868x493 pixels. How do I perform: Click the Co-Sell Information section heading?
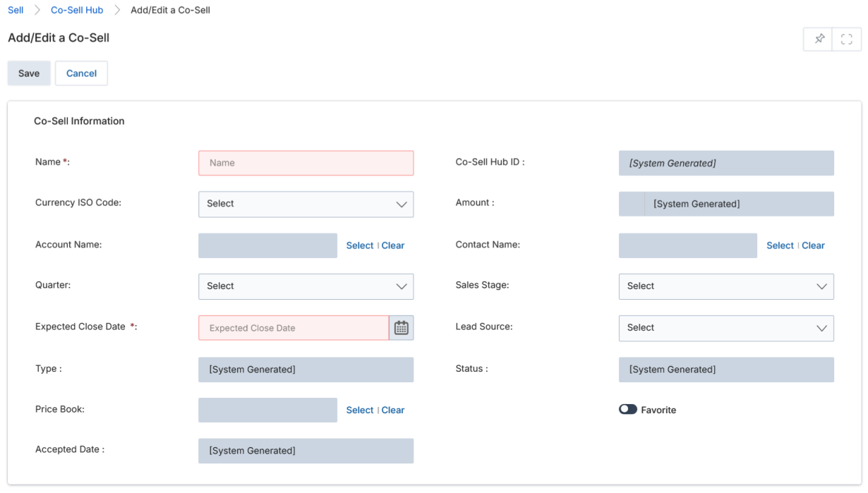tap(79, 121)
